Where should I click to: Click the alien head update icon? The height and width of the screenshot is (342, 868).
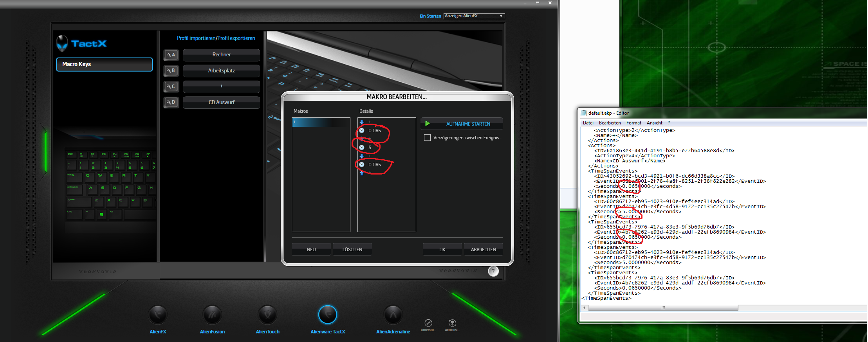452,323
